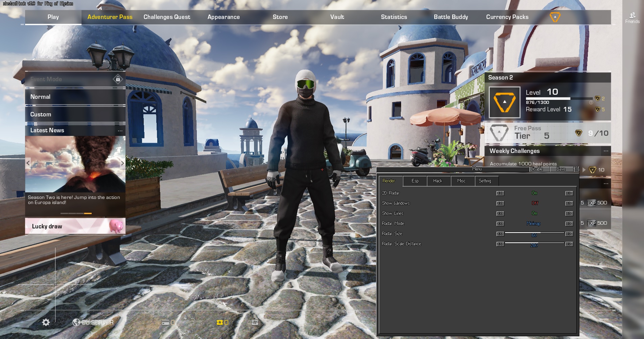Show next news with right arrow
The width and height of the screenshot is (644, 339).
[122, 163]
